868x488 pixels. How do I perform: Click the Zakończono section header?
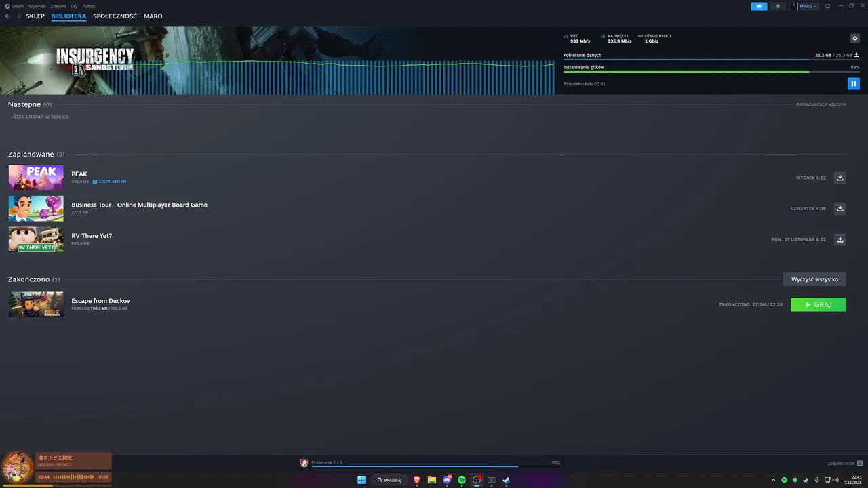coord(34,279)
